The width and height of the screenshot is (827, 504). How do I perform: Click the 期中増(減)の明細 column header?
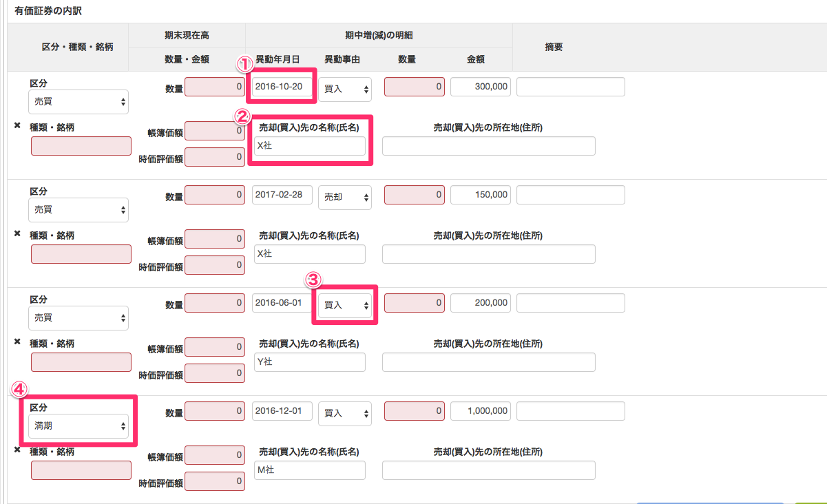[379, 34]
